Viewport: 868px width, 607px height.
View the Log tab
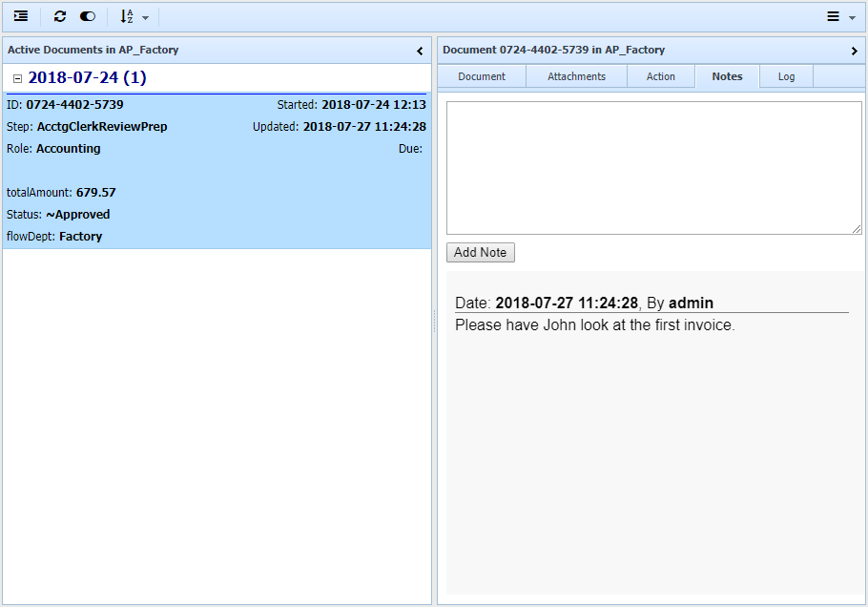[x=786, y=76]
